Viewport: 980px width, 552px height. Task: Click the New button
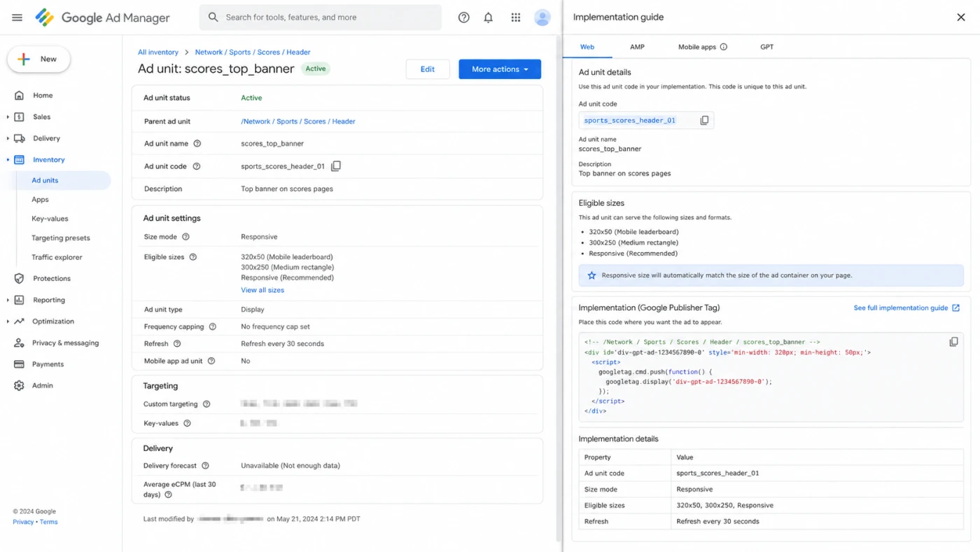(38, 60)
